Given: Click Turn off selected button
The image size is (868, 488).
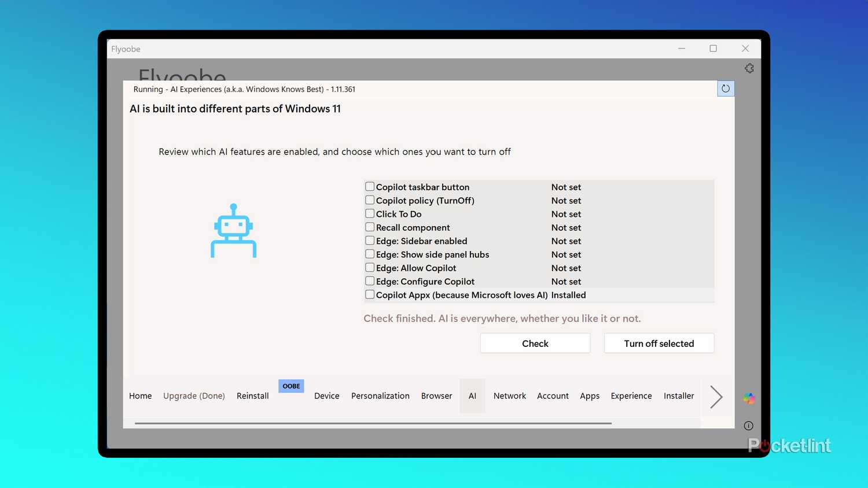Looking at the screenshot, I should [x=659, y=343].
